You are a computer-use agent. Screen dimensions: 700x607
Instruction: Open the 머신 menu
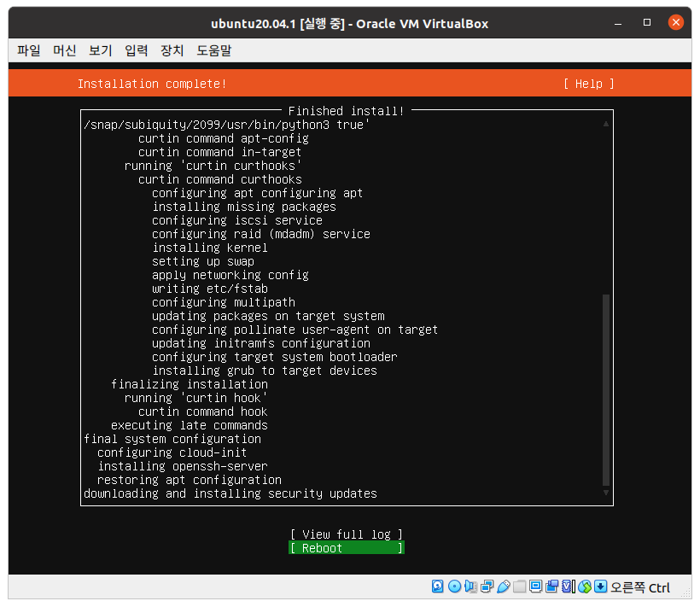point(65,50)
